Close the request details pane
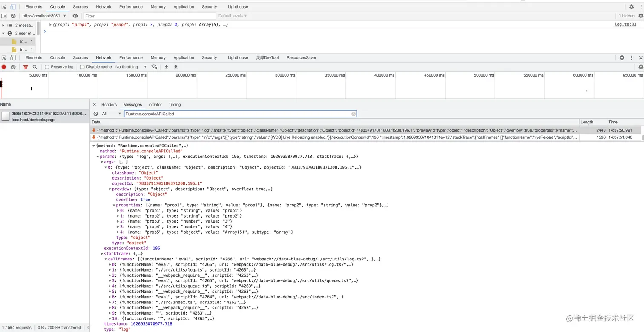Viewport: 644px width, 332px height. coord(95,104)
